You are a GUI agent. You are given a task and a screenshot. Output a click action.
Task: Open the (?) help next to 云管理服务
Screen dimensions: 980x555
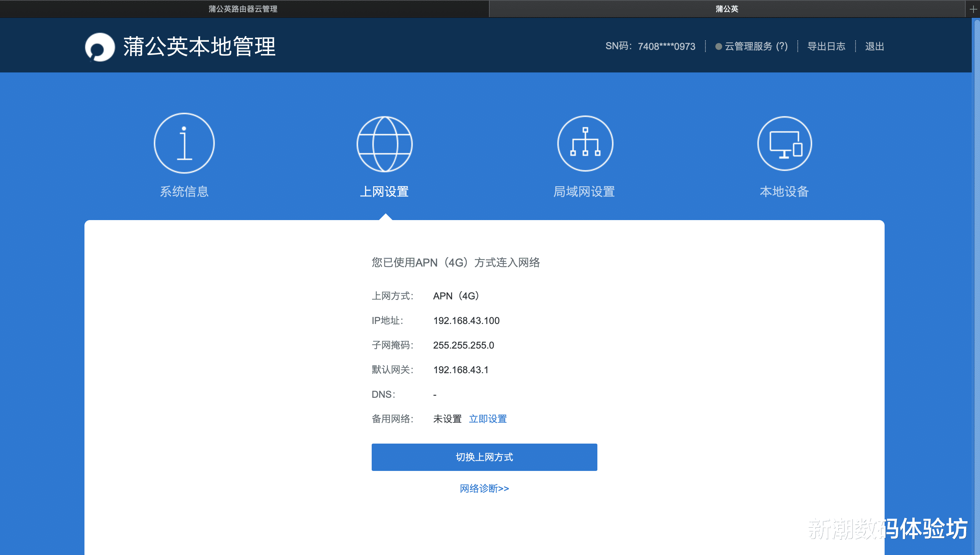782,46
